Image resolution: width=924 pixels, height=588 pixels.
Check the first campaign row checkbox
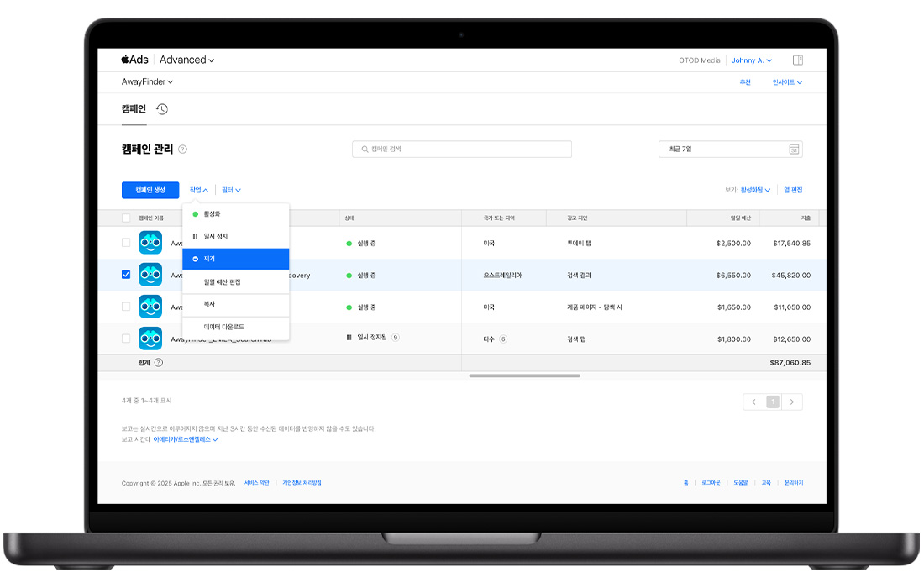126,243
